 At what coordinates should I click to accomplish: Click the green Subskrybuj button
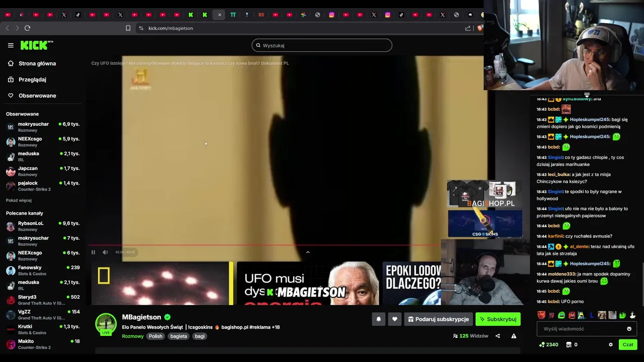(498, 319)
